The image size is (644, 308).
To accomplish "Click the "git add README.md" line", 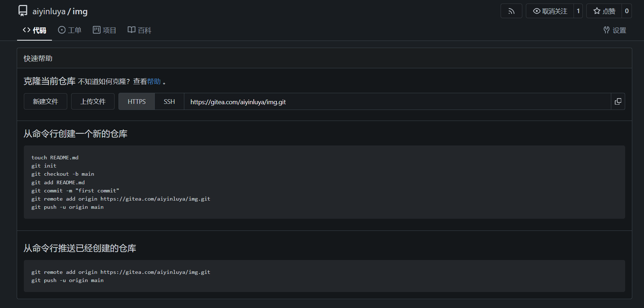I will point(58,182).
